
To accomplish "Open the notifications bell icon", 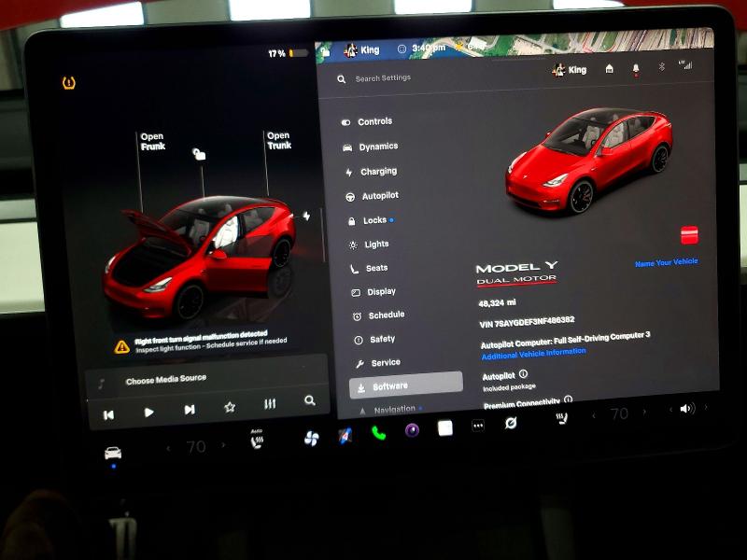I will (x=636, y=70).
